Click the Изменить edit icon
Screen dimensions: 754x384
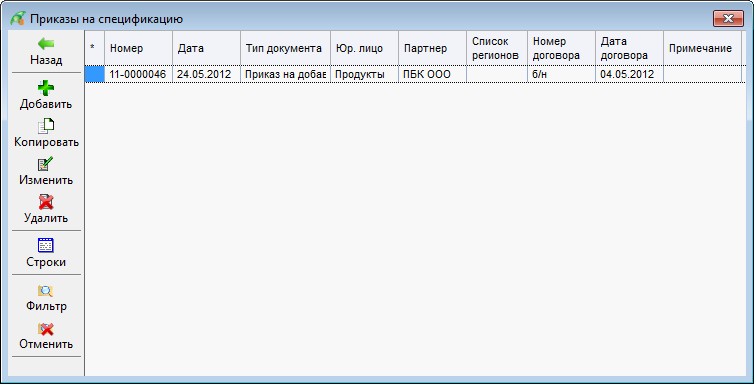(46, 164)
